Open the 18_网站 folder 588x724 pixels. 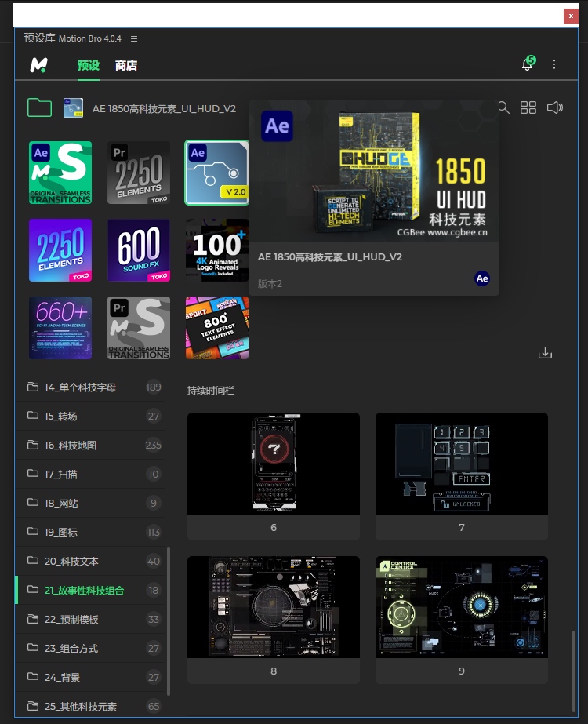(90, 503)
